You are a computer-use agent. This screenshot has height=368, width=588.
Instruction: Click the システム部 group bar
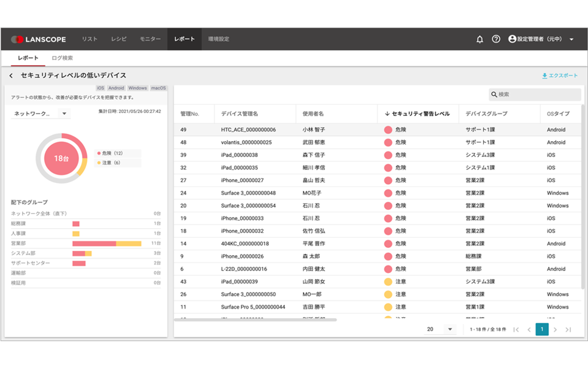pyautogui.click(x=82, y=253)
